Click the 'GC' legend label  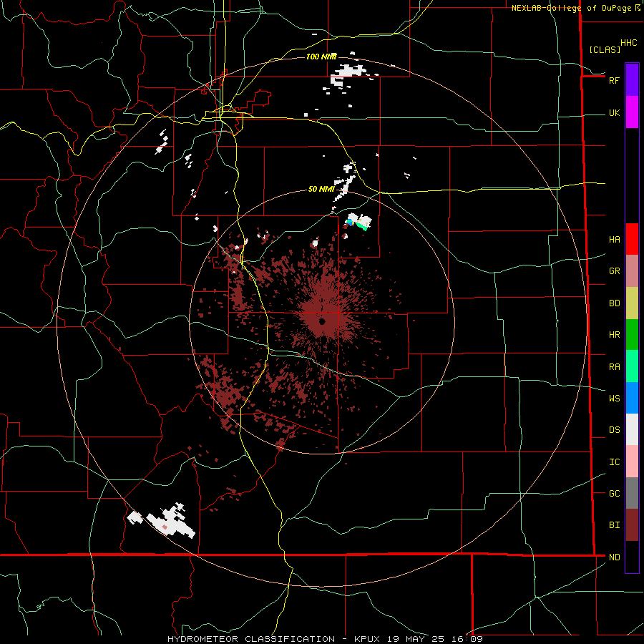[614, 493]
